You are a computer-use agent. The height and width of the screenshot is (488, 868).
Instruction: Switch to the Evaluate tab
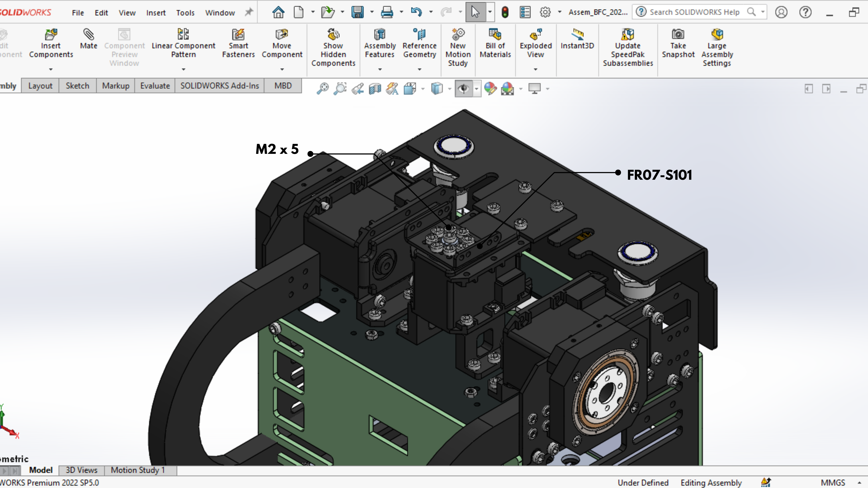(155, 86)
